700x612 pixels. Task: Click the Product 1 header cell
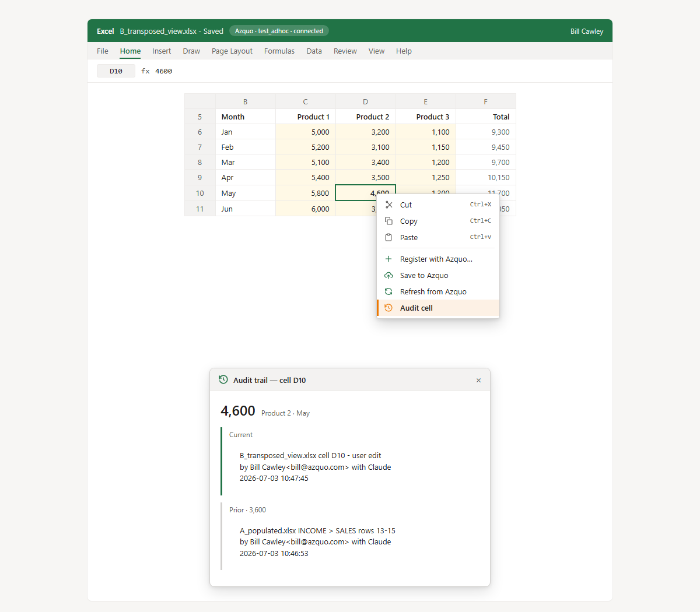point(306,117)
